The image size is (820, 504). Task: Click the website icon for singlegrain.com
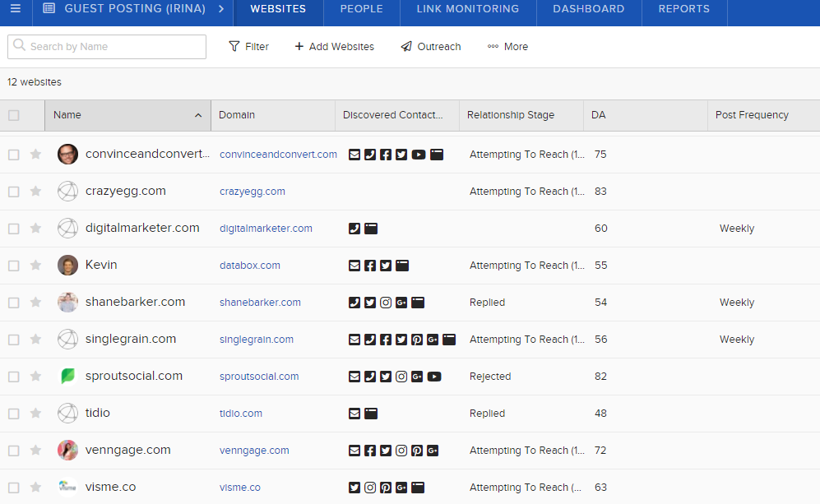[449, 340]
